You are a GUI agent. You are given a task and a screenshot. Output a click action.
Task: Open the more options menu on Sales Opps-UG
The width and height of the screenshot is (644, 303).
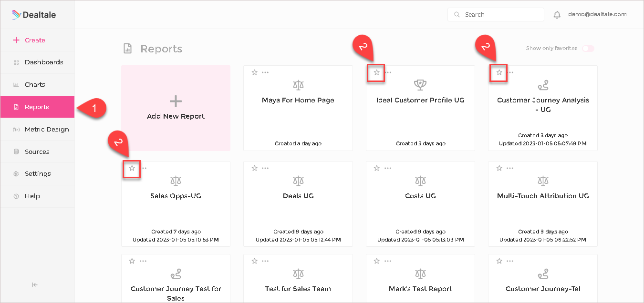[143, 168]
